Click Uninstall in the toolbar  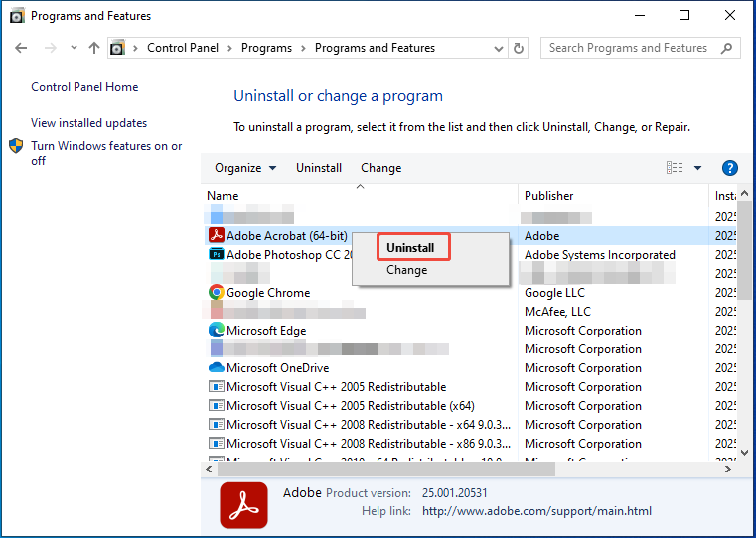pyautogui.click(x=319, y=168)
